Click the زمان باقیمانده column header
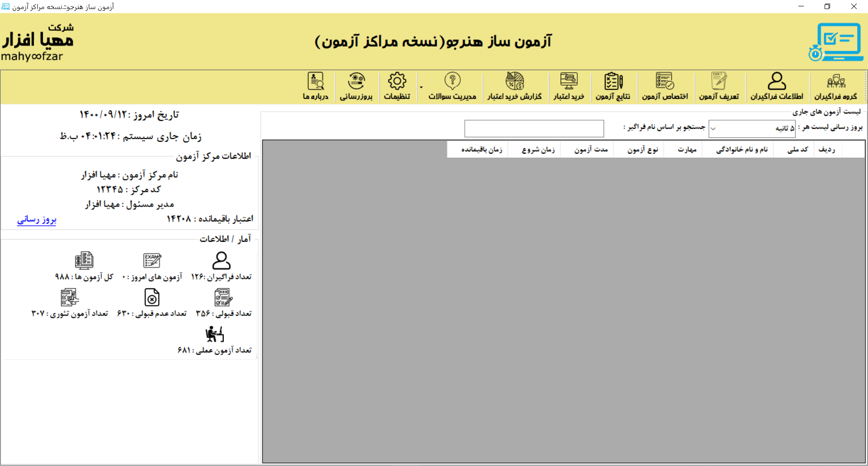 (x=481, y=150)
